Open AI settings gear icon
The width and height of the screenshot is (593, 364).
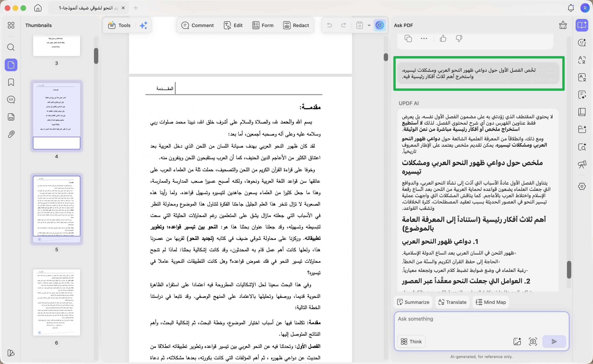tap(582, 186)
